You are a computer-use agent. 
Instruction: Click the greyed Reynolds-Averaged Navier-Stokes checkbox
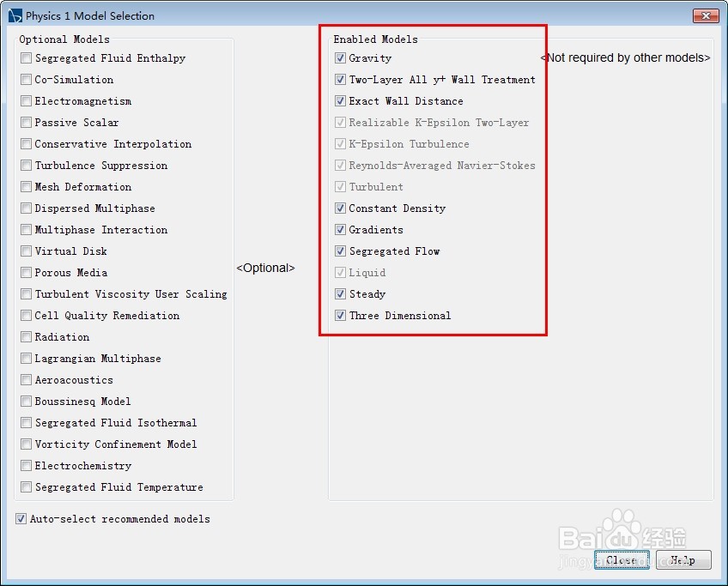coord(340,166)
